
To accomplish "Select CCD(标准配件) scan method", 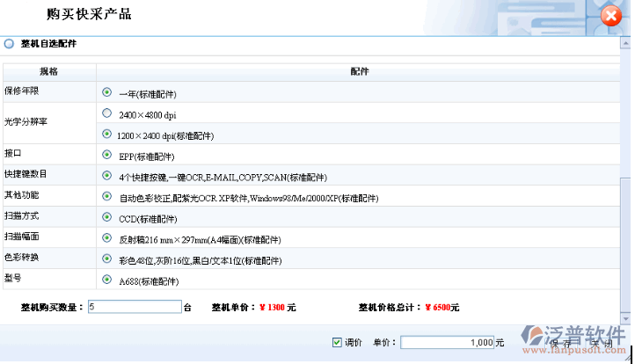I will click(107, 217).
